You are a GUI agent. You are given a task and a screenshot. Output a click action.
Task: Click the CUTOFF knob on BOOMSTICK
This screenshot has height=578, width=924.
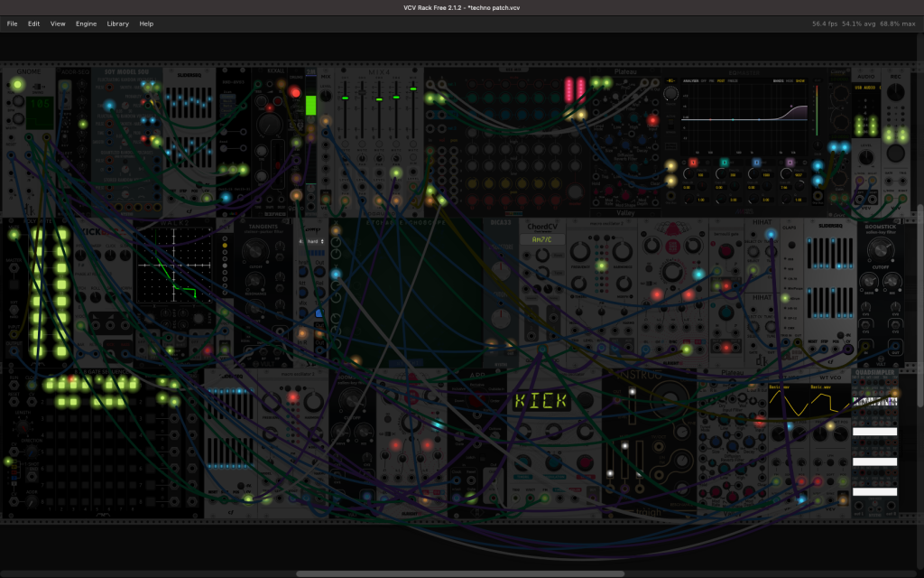[x=881, y=250]
